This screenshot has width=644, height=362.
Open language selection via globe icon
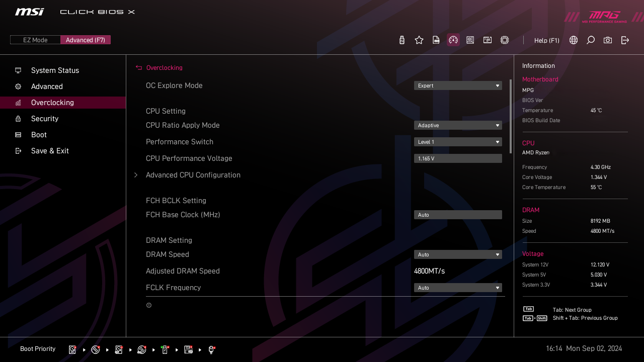pos(574,40)
